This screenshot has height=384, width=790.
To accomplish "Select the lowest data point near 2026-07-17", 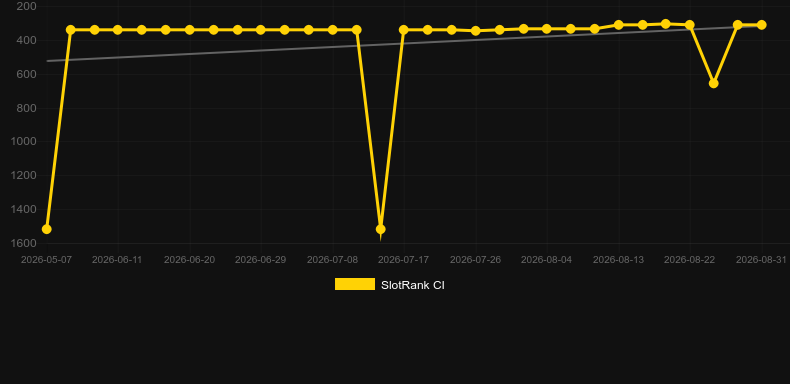I will (x=380, y=229).
